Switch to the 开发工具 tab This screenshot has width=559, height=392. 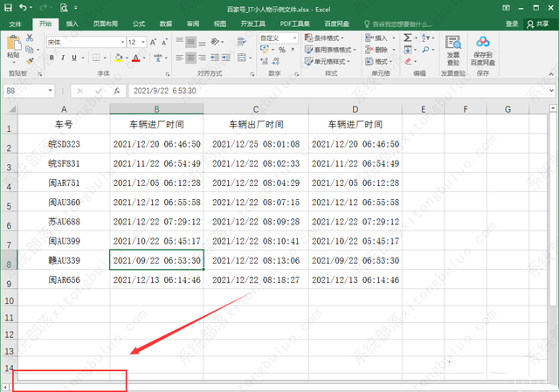253,24
